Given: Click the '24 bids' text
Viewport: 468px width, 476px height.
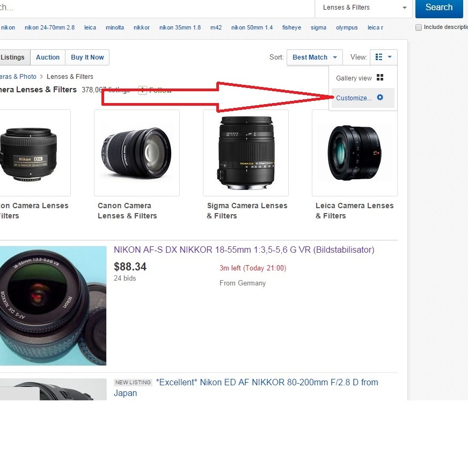Looking at the screenshot, I should (x=125, y=279).
